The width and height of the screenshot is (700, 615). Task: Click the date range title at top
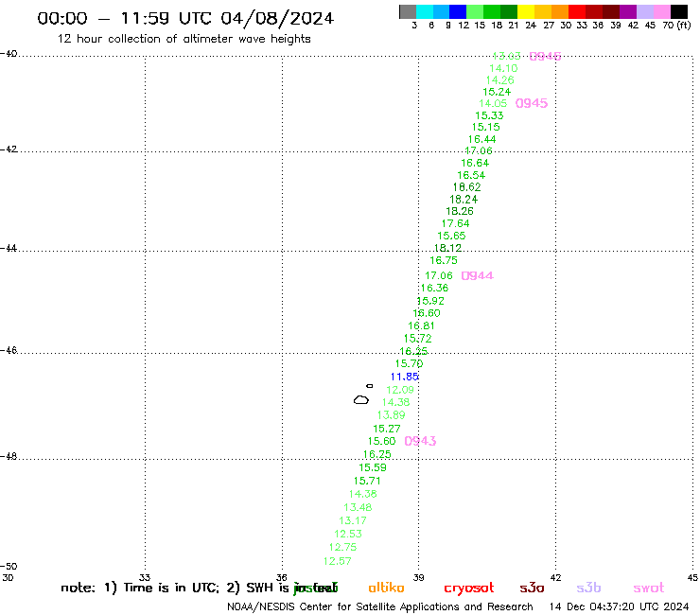click(185, 18)
